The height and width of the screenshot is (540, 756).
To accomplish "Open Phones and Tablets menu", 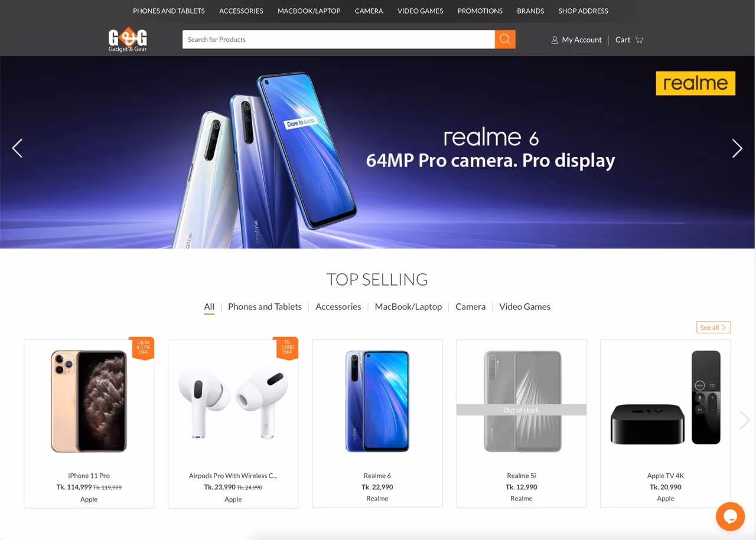I will pos(169,11).
